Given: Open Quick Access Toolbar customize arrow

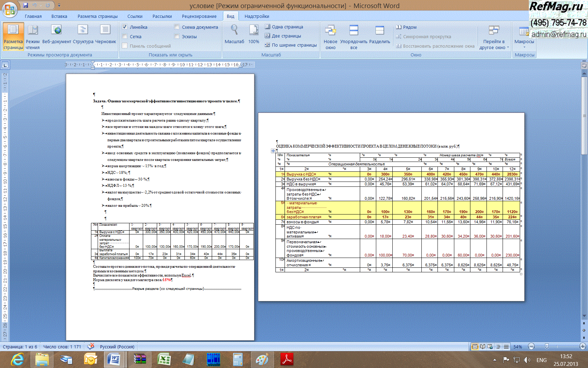Looking at the screenshot, I should click(x=59, y=6).
